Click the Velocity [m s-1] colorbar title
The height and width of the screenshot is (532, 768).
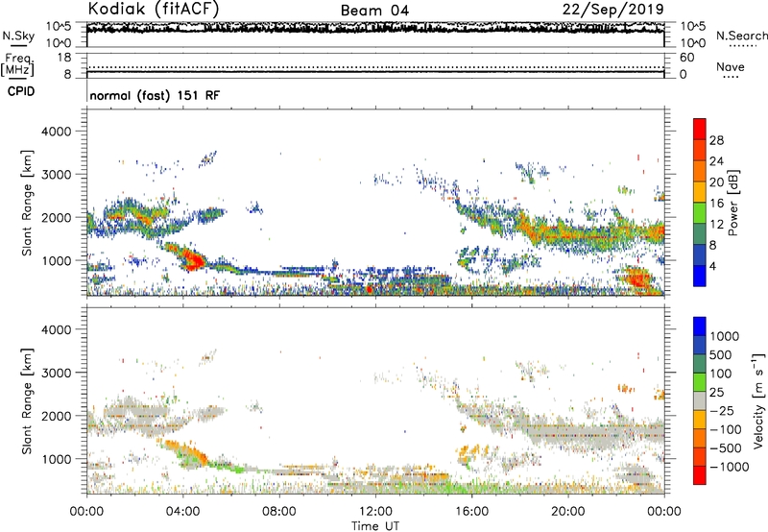pyautogui.click(x=758, y=400)
